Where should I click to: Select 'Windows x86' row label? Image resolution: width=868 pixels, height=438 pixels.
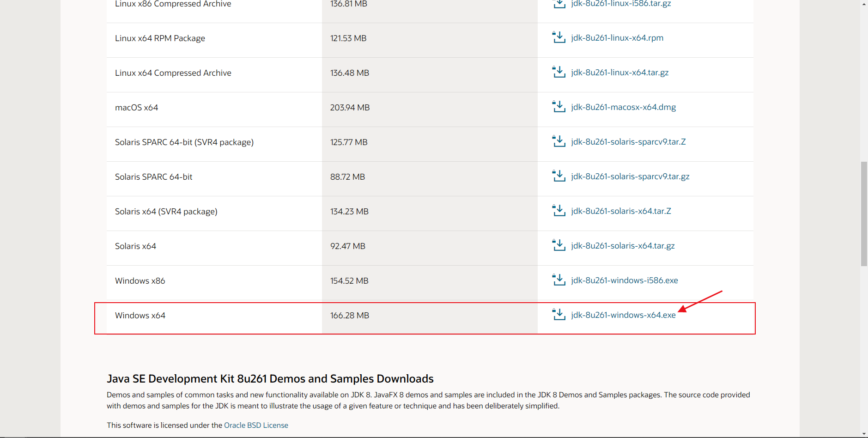coord(140,281)
